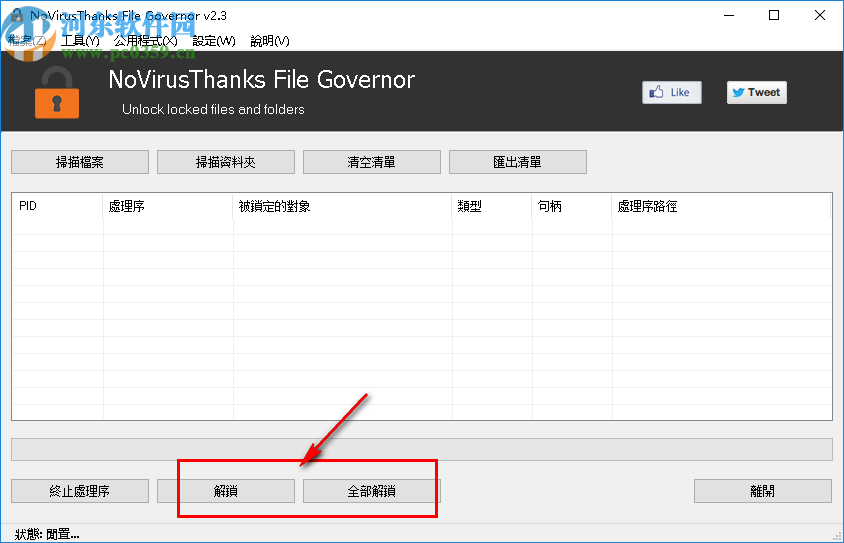Maximize the File Governor window
This screenshot has width=844, height=543.
coord(774,15)
